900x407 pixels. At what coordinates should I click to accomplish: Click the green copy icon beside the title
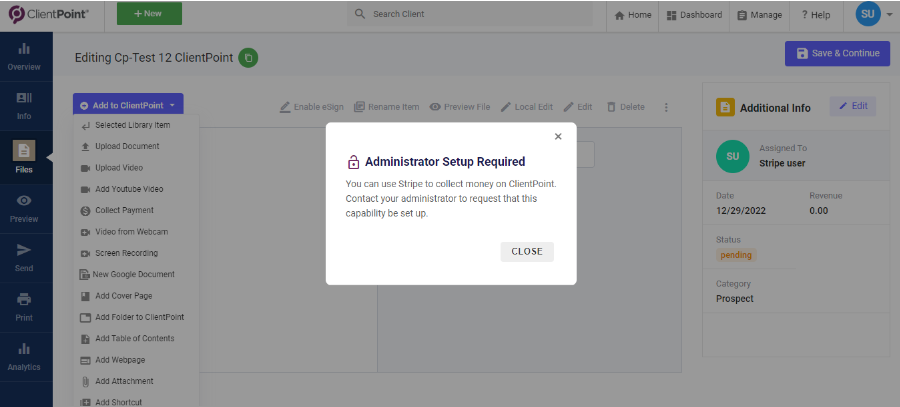coord(248,57)
